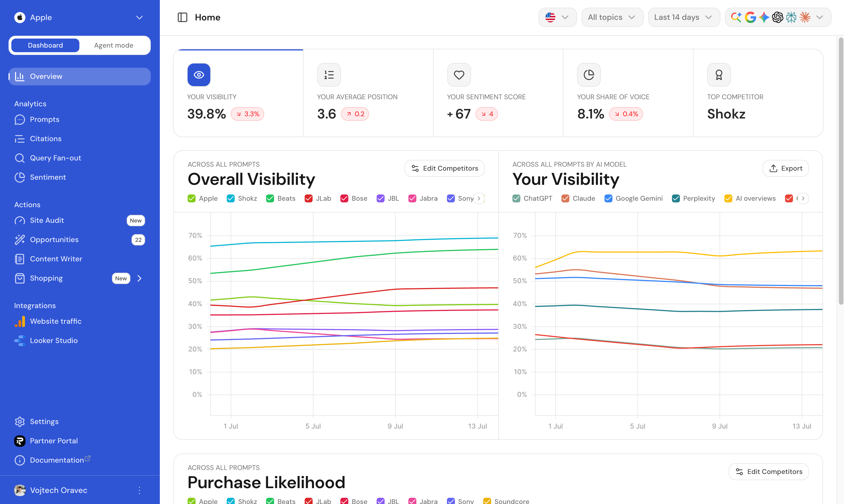Click the heart icon on Sentiment Score card
This screenshot has width=844, height=504.
click(x=459, y=75)
